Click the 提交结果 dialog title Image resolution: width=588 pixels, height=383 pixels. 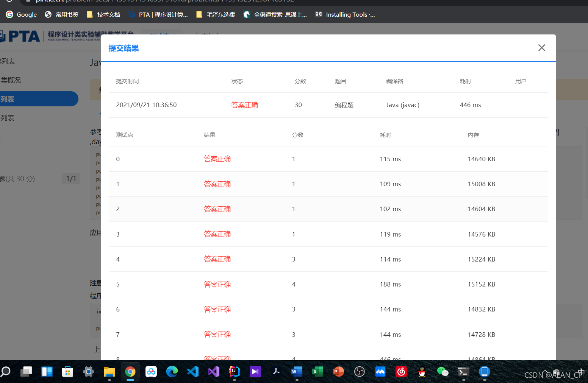pyautogui.click(x=124, y=48)
